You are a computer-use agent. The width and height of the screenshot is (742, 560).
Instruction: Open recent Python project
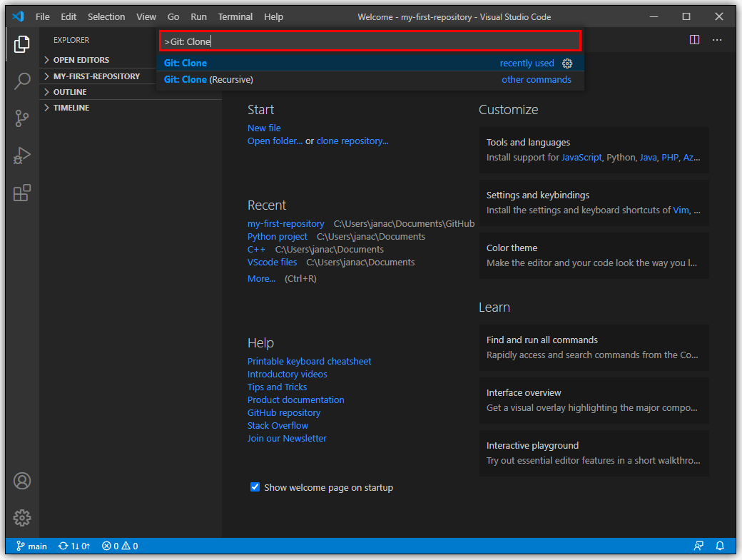click(278, 237)
